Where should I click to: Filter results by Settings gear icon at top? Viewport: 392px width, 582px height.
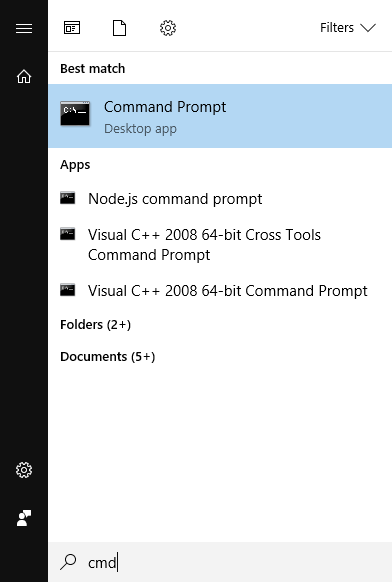click(168, 28)
